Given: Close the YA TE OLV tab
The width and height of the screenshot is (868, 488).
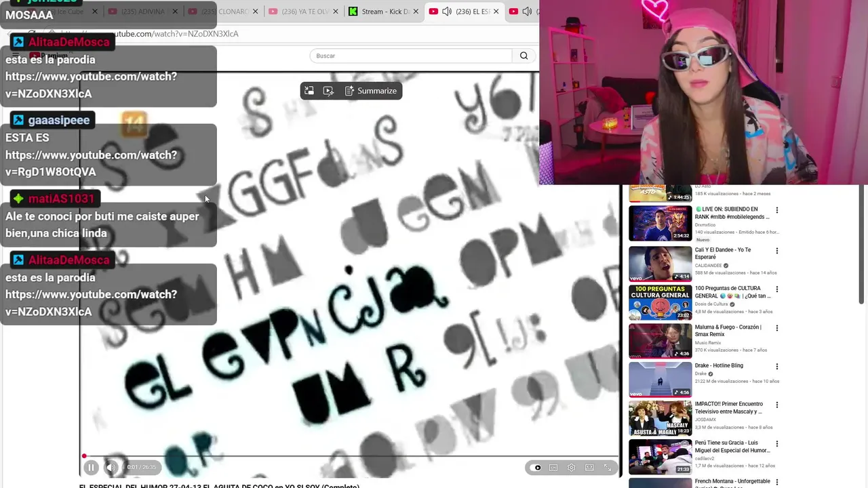Looking at the screenshot, I should [335, 12].
